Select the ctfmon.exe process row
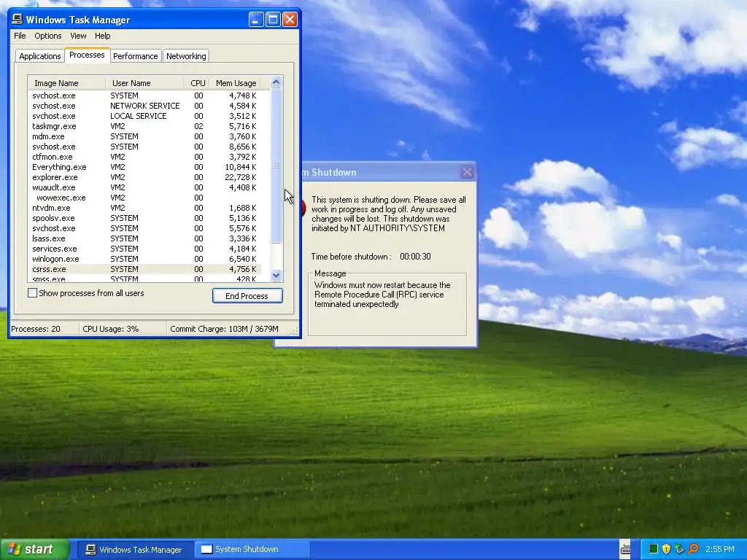 coord(144,157)
